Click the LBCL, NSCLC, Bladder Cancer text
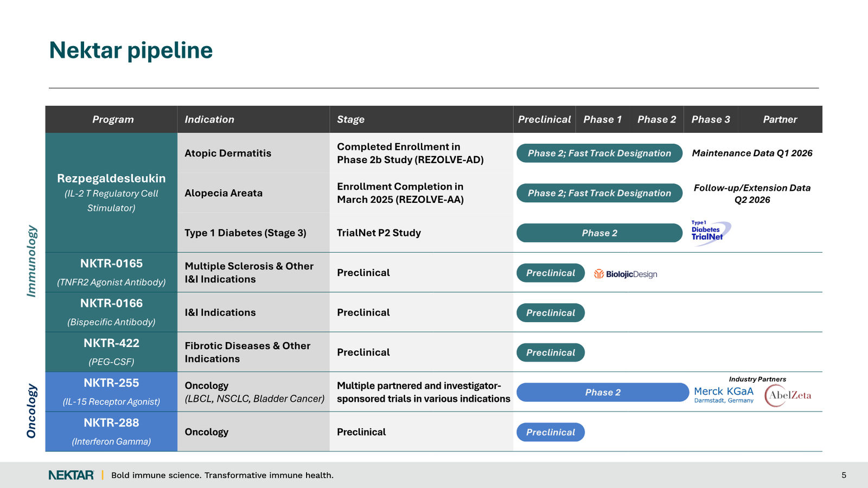This screenshot has height=488, width=868. tap(254, 399)
